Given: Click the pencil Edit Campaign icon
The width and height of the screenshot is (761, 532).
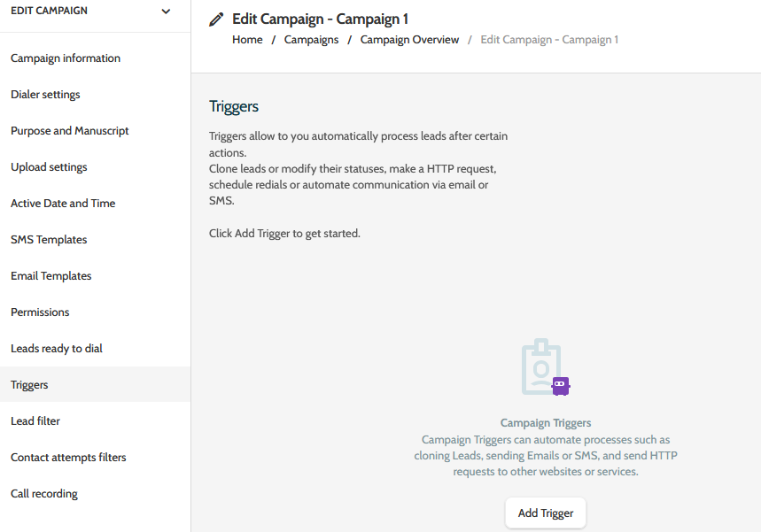Looking at the screenshot, I should pyautogui.click(x=214, y=18).
